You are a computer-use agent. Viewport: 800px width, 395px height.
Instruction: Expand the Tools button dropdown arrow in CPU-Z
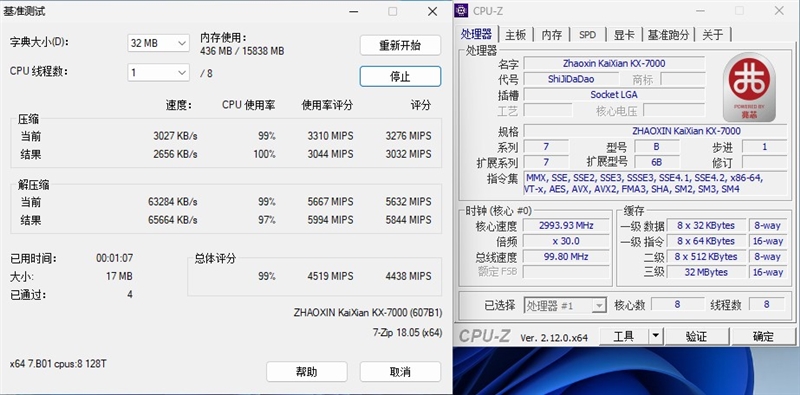(656, 336)
